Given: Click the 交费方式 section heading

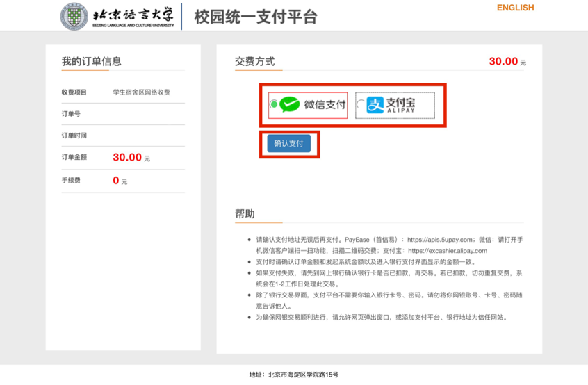Looking at the screenshot, I should click(254, 61).
